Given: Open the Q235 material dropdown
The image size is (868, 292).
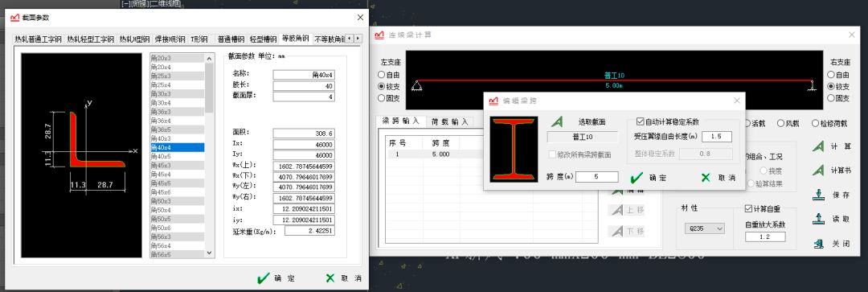Looking at the screenshot, I should [704, 228].
